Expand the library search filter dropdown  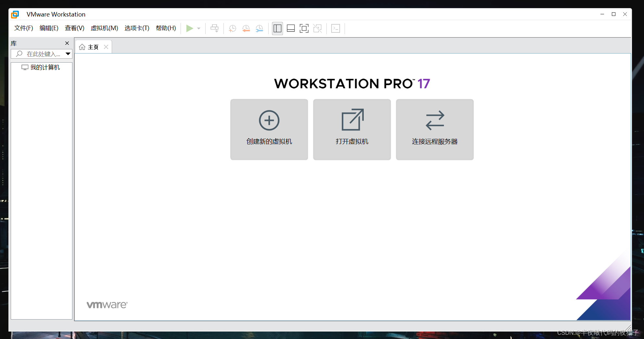(x=68, y=54)
